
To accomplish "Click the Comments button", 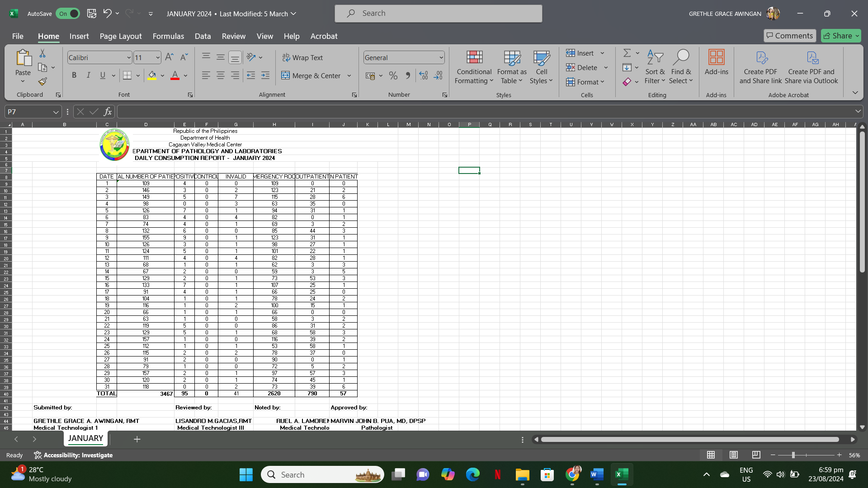I will [x=789, y=36].
